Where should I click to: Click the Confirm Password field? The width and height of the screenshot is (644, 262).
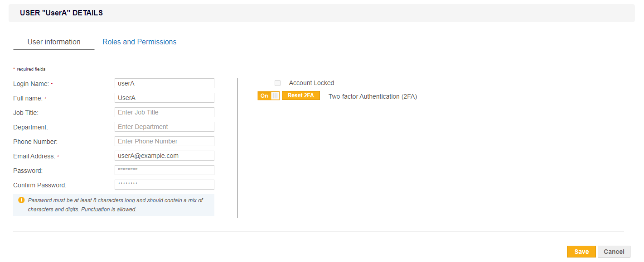coord(164,184)
